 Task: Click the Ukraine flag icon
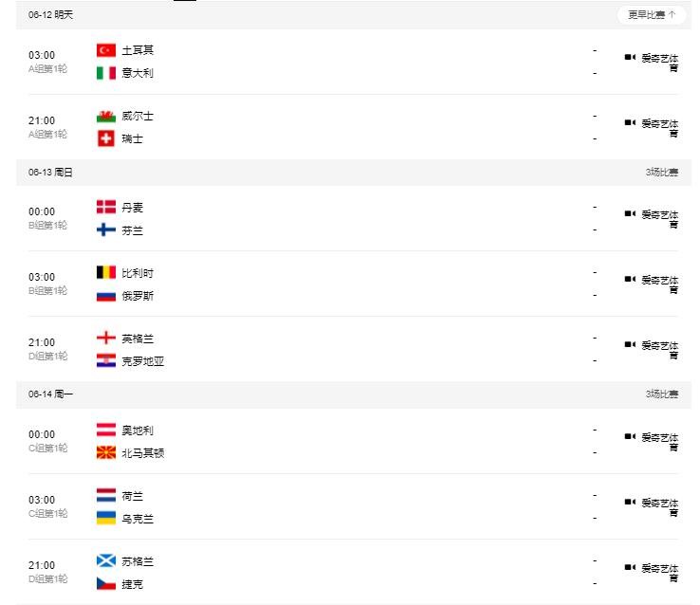tap(106, 518)
